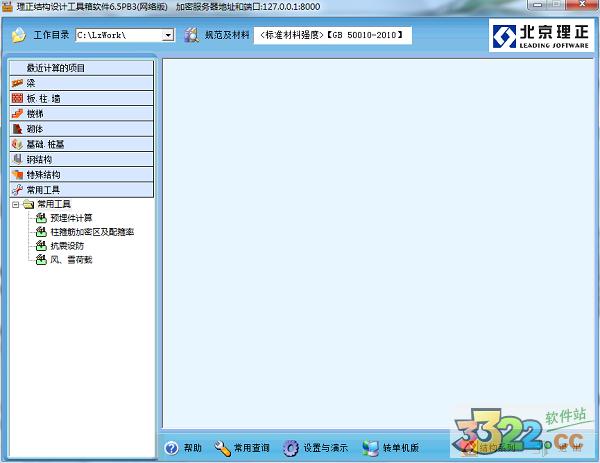Click the 常用工具 tree folder icon
The height and width of the screenshot is (463, 600).
(28, 204)
